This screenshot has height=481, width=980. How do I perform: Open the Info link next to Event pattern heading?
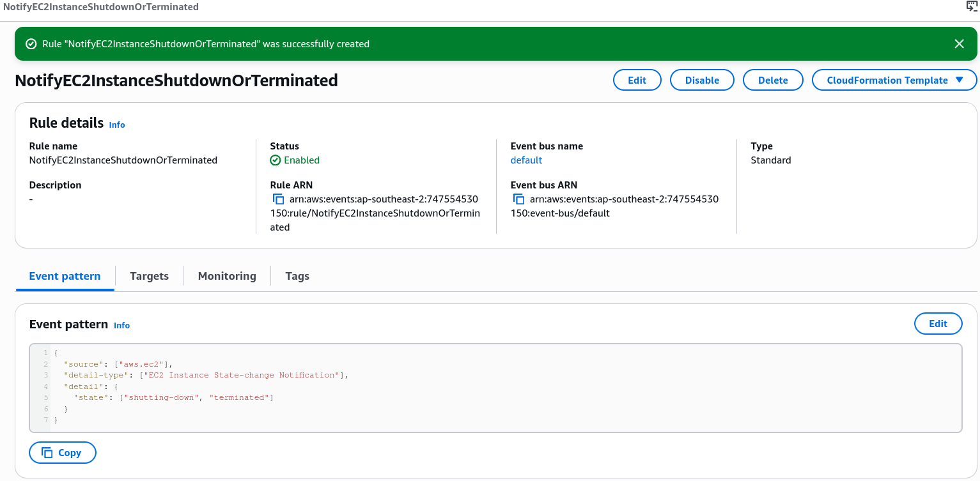pos(121,325)
